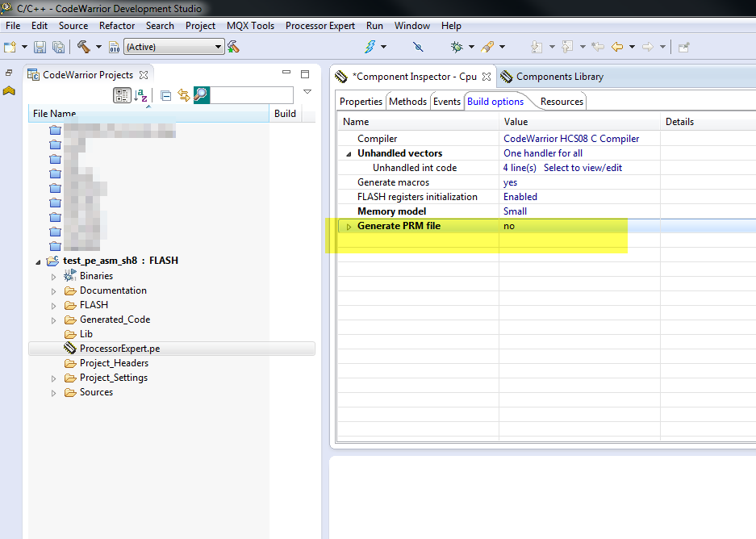Screen dimensions: 756x539
Task: Click the restore view icon in left sidebar
Action: coord(9,73)
